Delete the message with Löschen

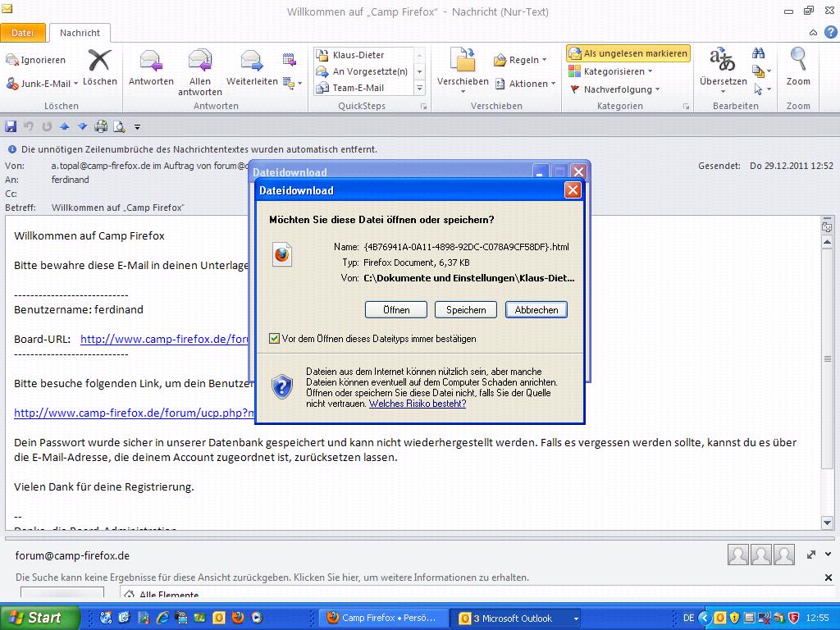[x=99, y=67]
